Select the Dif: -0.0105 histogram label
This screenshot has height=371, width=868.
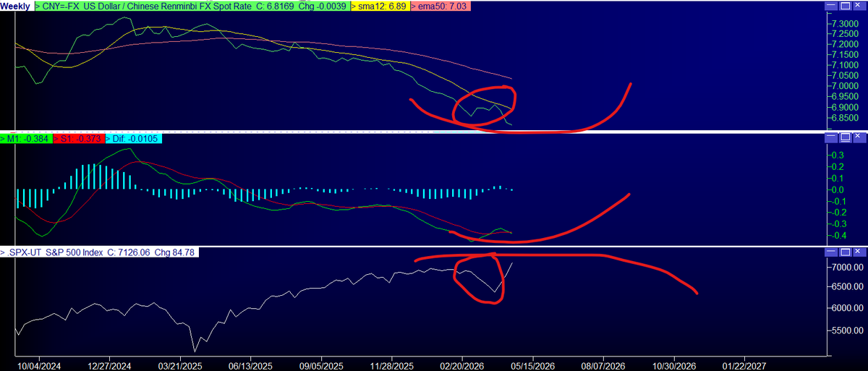(x=134, y=137)
